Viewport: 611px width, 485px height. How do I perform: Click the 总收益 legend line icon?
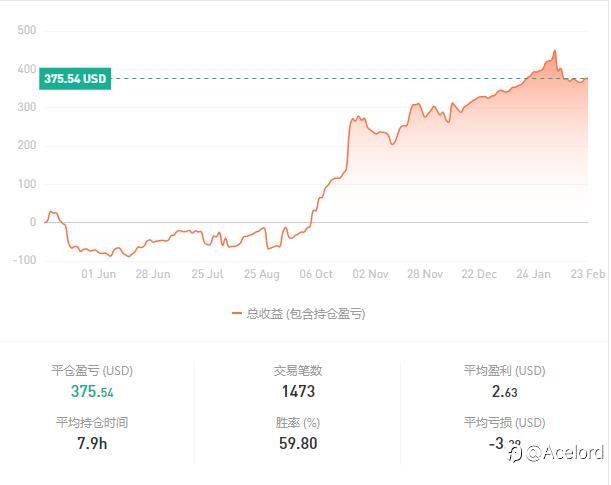click(237, 314)
